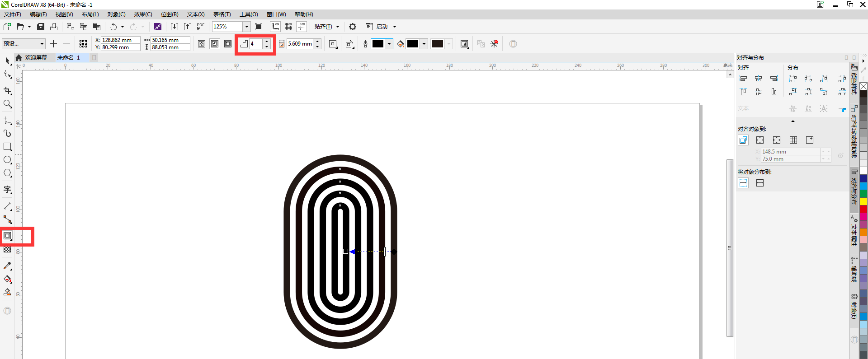This screenshot has width=868, height=359.
Task: Click the Save floppy disk icon
Action: (x=41, y=27)
